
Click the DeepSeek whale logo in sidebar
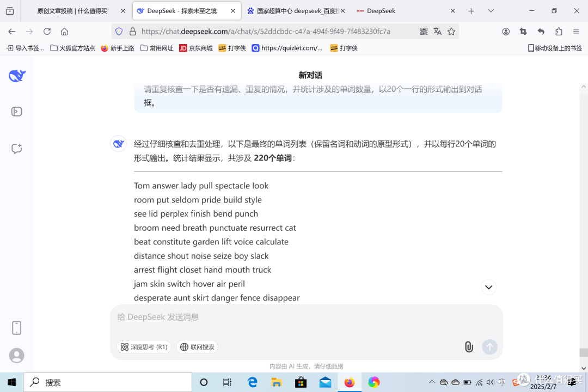(17, 76)
